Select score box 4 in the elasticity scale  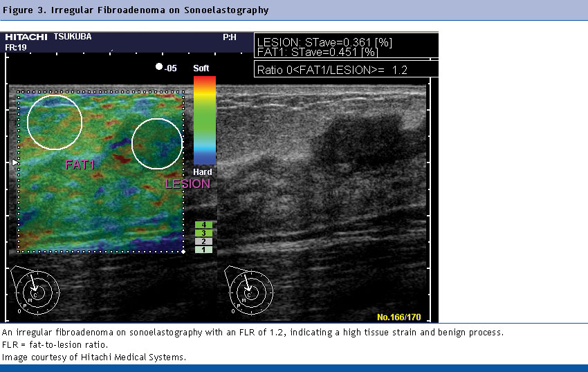(203, 225)
